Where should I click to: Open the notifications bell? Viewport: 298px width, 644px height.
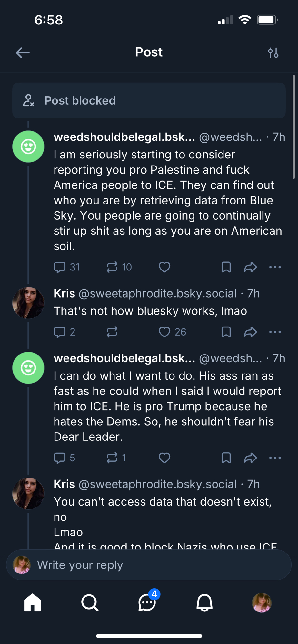click(204, 602)
